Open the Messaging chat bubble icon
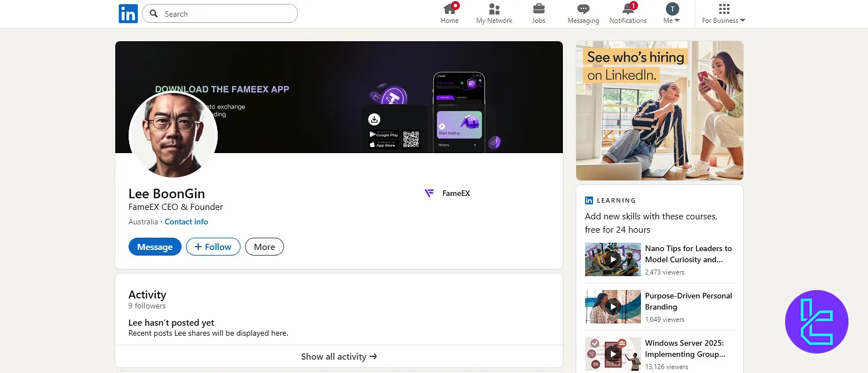This screenshot has height=373, width=868. pyautogui.click(x=583, y=9)
